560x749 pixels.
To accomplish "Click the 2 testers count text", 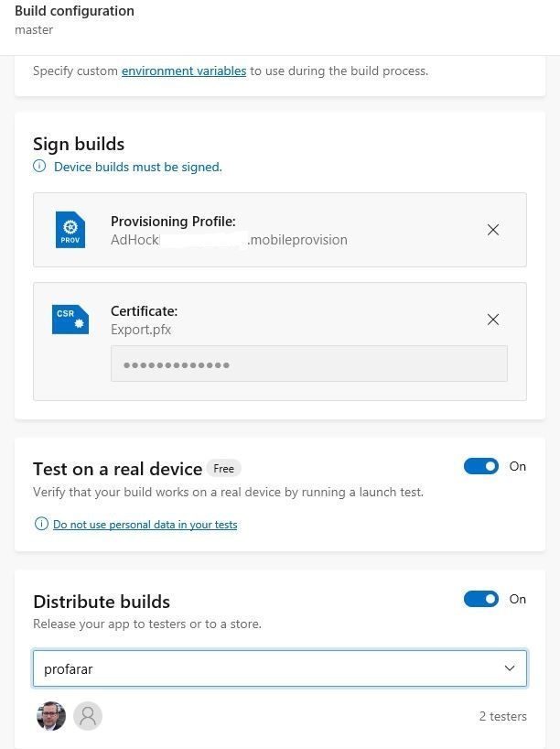I will 503,717.
